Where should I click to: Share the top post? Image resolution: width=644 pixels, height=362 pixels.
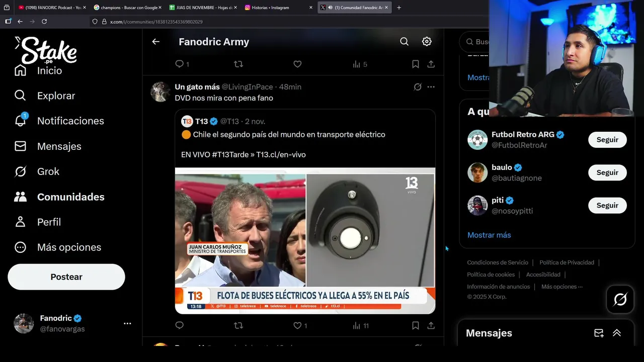431,64
